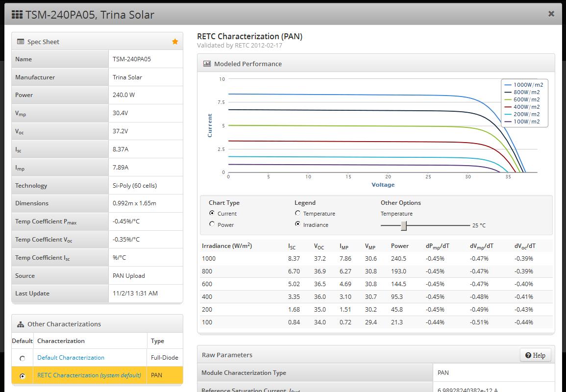The image size is (566, 392).
Task: Click the Last Update date value
Action: 135,293
